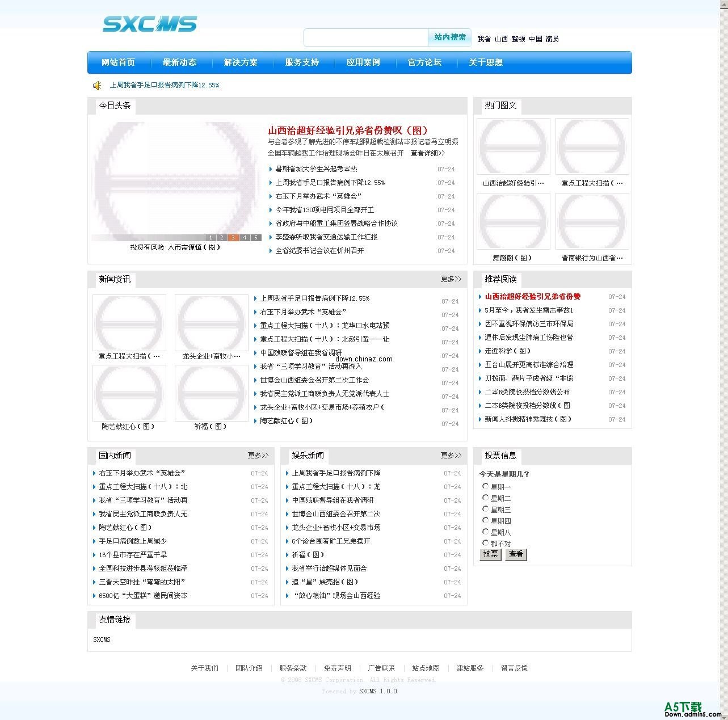The image size is (728, 720).
Task: Click 更多>> in the 新闻资讯 section
Action: 451,279
